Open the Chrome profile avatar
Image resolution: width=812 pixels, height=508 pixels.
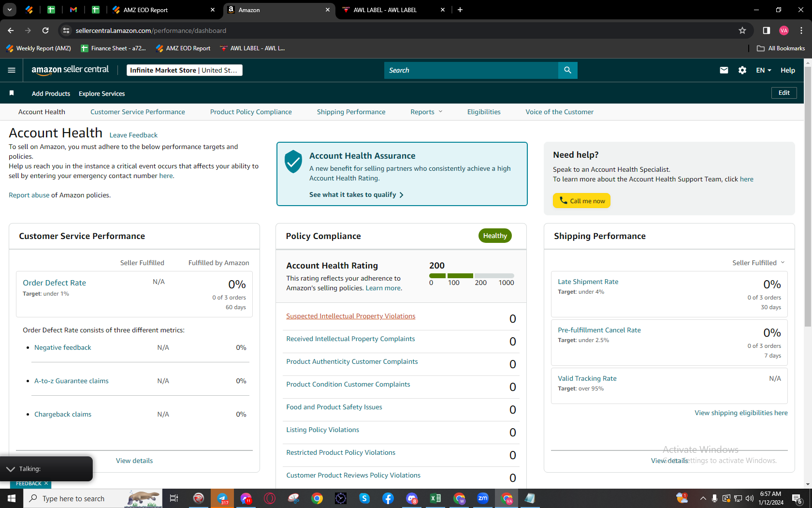(x=784, y=30)
